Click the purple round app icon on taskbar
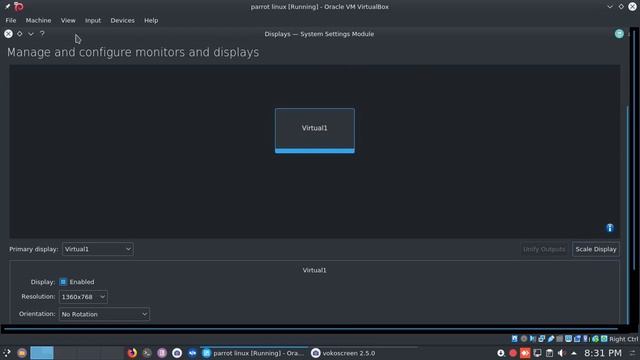This screenshot has height=360, width=640. (162, 353)
